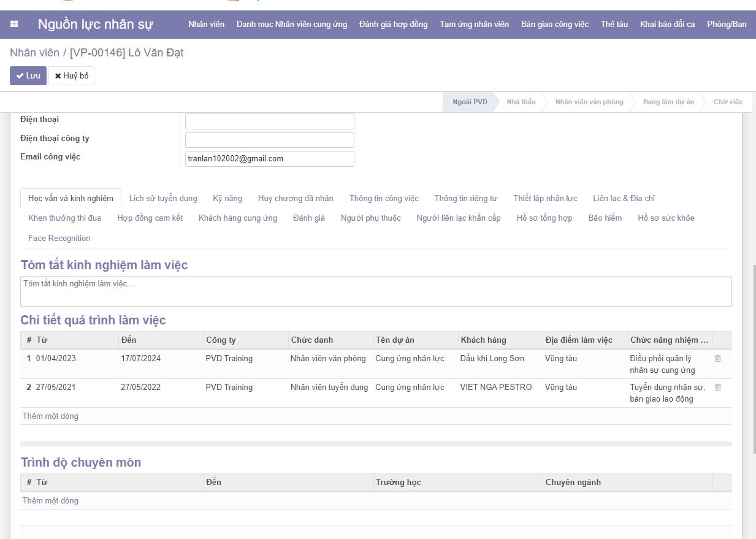Set status to Nhà thầu
The width and height of the screenshot is (756, 539).
(521, 102)
